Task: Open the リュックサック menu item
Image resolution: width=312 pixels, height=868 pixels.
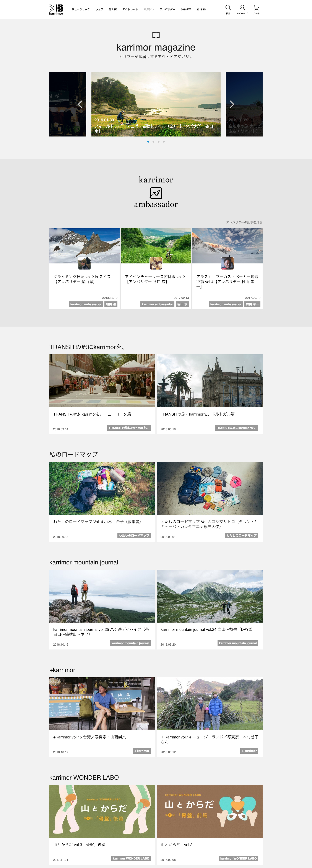Action: (x=81, y=9)
